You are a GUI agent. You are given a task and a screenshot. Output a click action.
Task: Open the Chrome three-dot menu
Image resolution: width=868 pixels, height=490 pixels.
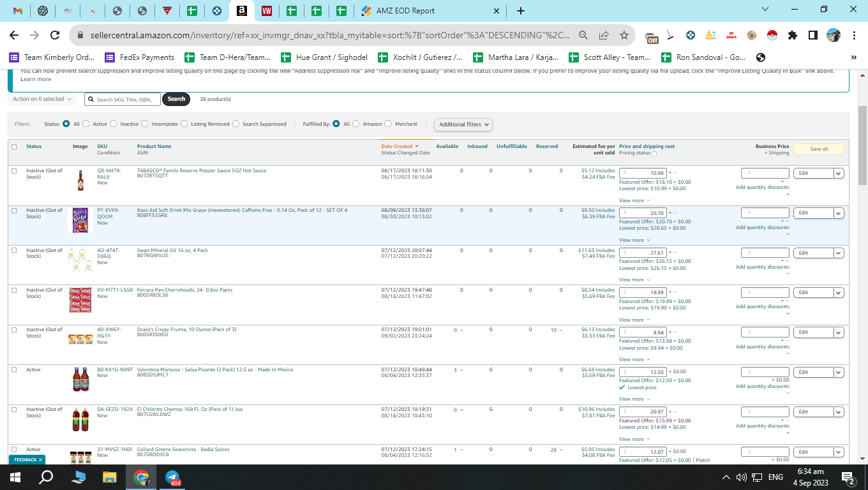(x=853, y=35)
